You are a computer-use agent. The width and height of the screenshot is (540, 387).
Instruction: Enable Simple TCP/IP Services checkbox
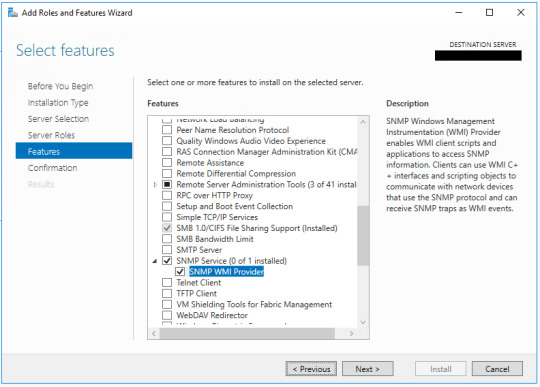tap(167, 217)
